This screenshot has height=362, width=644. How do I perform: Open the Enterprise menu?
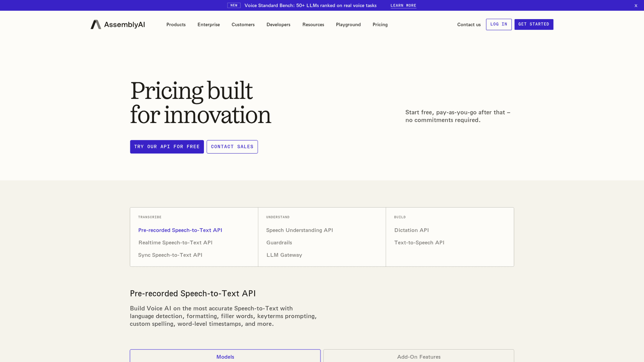209,25
